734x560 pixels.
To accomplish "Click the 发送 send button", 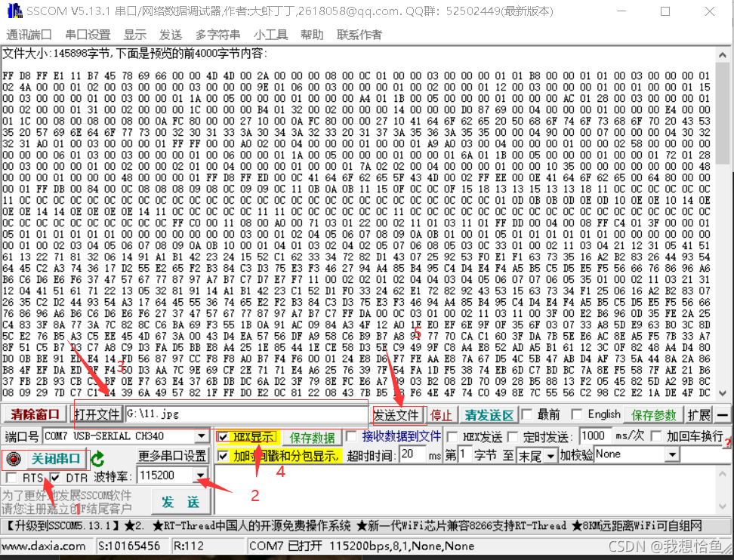I will [x=180, y=502].
